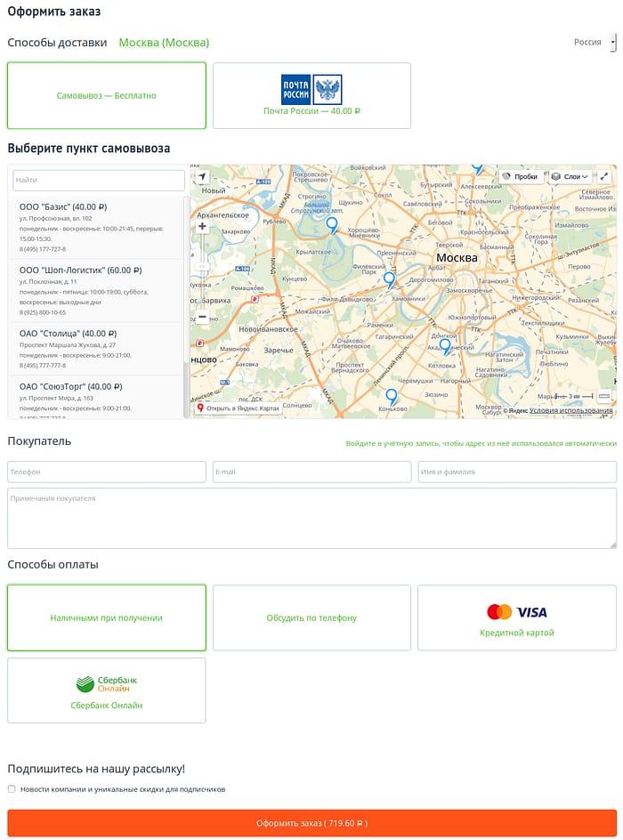The image size is (623, 840).
Task: Open the Слои map layers dropdown
Action: point(570,176)
